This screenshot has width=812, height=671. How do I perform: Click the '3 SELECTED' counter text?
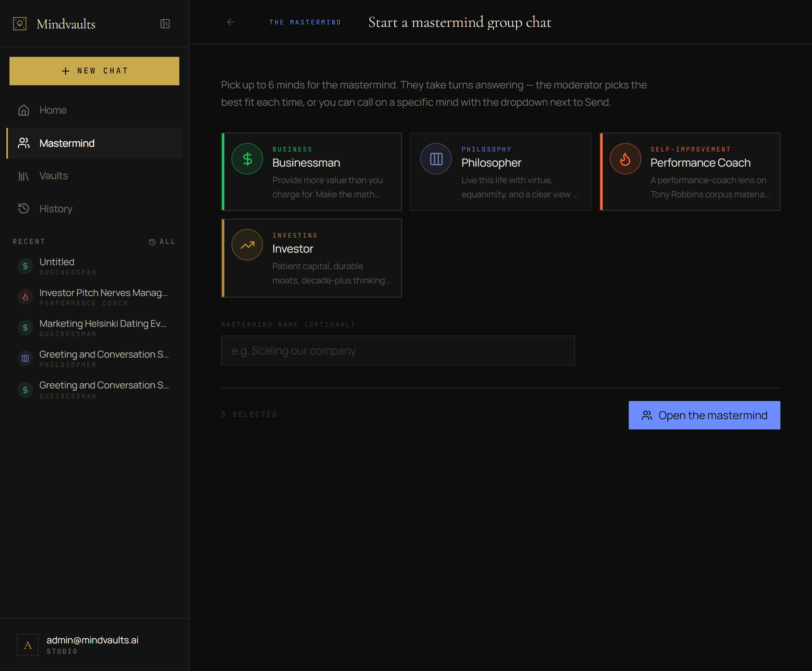(x=249, y=414)
